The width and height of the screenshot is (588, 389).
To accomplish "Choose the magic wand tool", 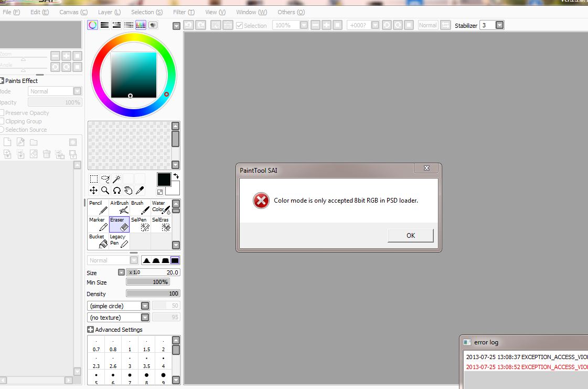I will pos(117,178).
